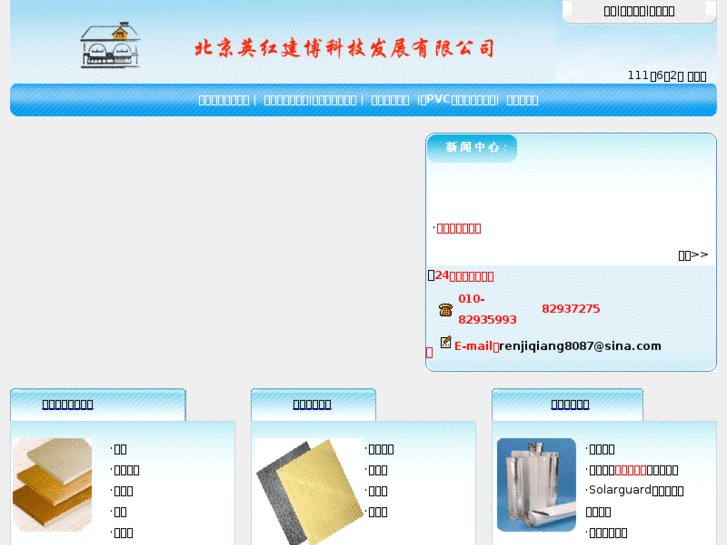Click the news center header label

476,147
